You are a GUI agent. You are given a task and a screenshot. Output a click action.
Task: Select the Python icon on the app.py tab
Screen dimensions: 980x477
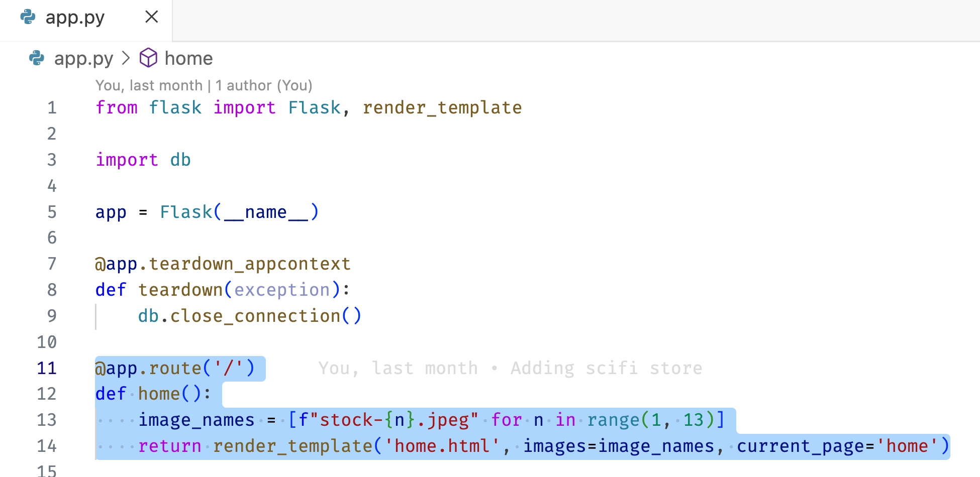click(29, 17)
